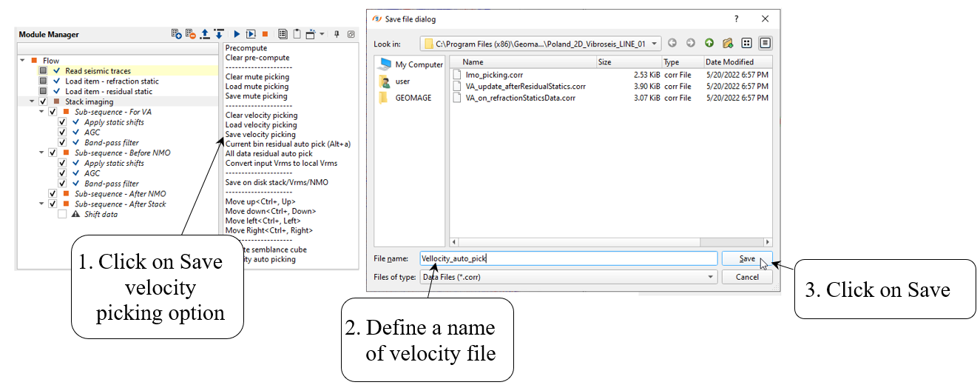The width and height of the screenshot is (980, 385).
Task: Pin the Module Manager panel
Action: 337,34
